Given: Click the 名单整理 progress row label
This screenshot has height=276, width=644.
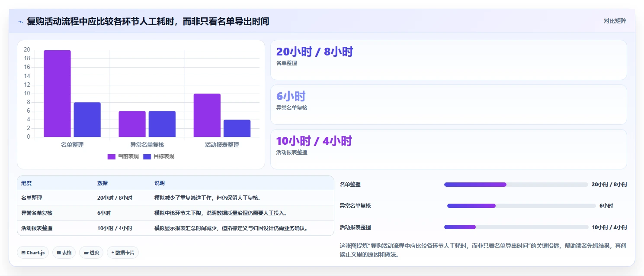Looking at the screenshot, I should point(350,185).
